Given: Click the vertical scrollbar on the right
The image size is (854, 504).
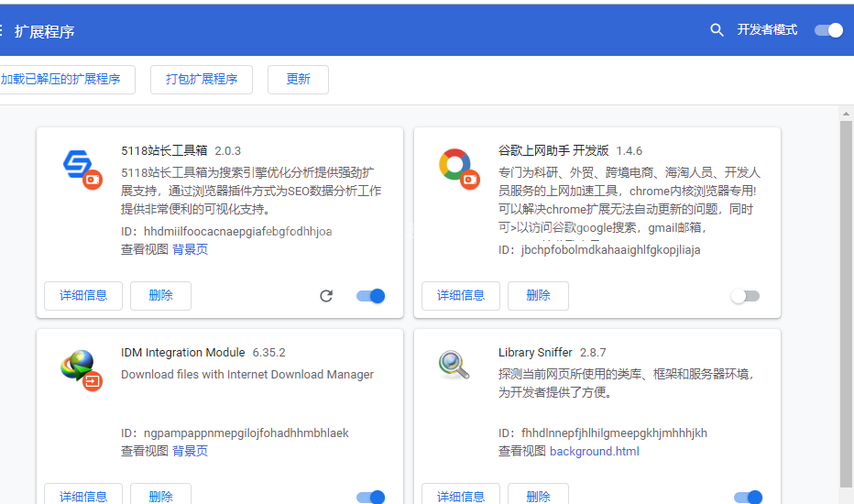Looking at the screenshot, I should coord(846,302).
